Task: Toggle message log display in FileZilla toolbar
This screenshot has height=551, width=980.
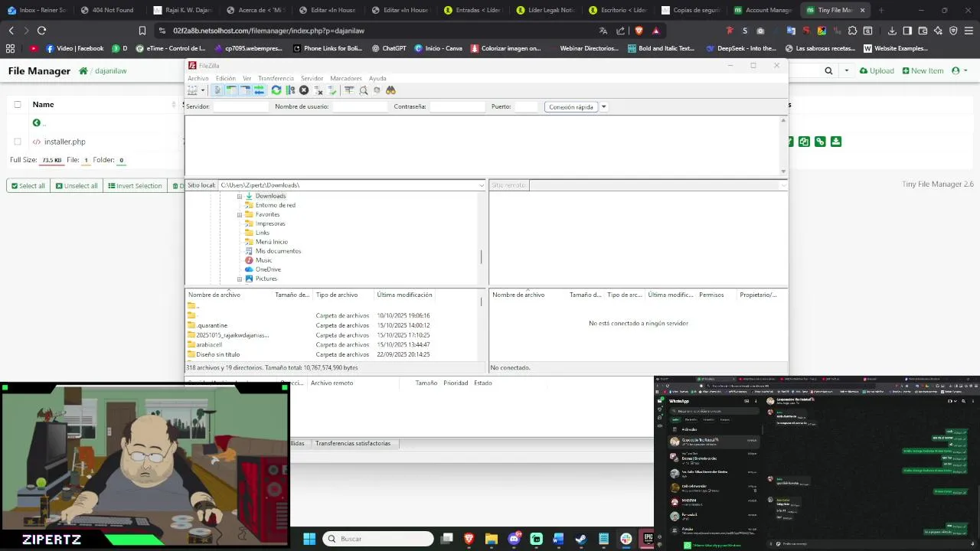Action: click(217, 90)
